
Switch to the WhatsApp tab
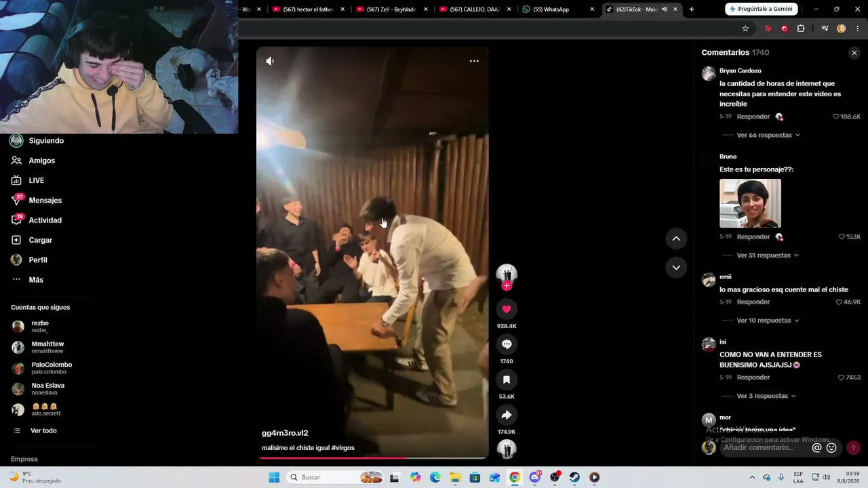click(x=559, y=9)
